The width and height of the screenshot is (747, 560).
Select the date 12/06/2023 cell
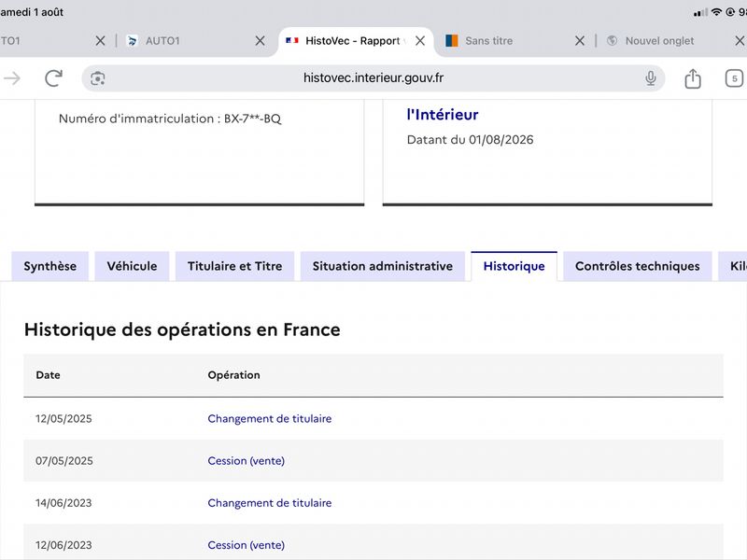(x=63, y=545)
